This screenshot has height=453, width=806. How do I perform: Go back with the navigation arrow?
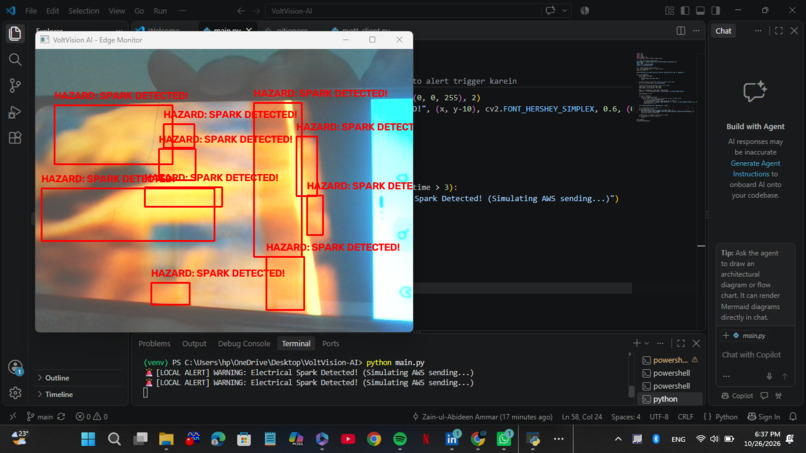click(x=241, y=11)
